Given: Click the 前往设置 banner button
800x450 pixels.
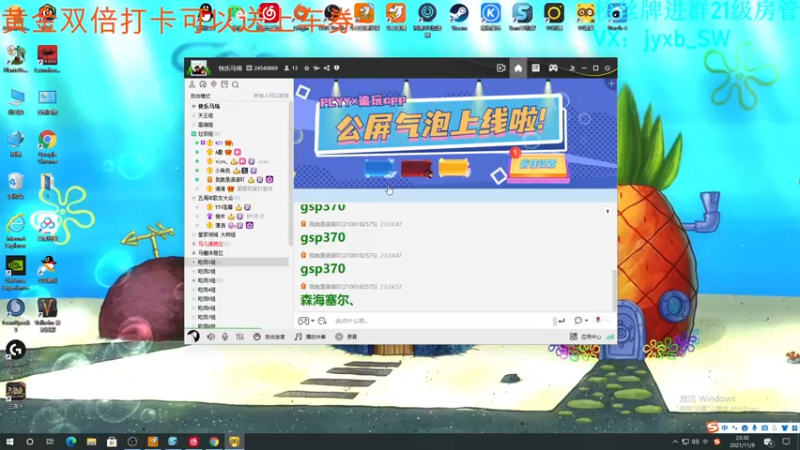Looking at the screenshot, I should tap(537, 165).
